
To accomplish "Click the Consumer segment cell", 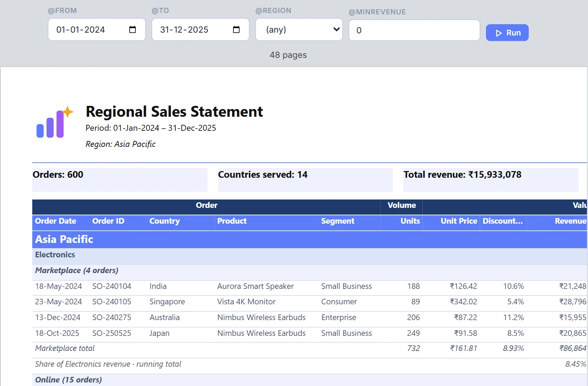I will point(339,302).
